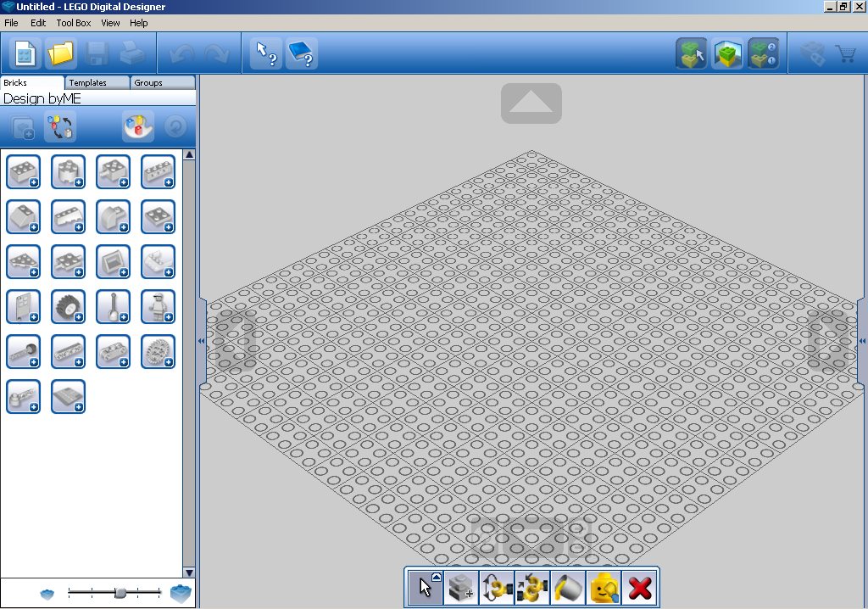
Task: Expand the windows and frames category
Action: 113,261
